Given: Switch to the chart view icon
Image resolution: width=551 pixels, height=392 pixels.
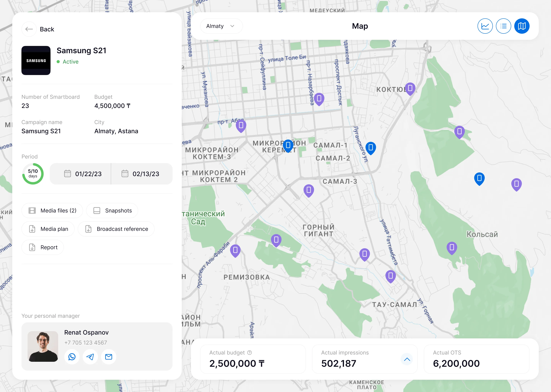Looking at the screenshot, I should point(485,26).
